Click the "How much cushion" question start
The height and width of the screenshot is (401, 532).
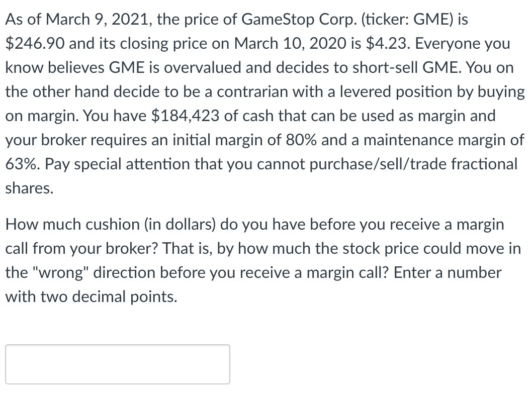pyautogui.click(x=72, y=225)
